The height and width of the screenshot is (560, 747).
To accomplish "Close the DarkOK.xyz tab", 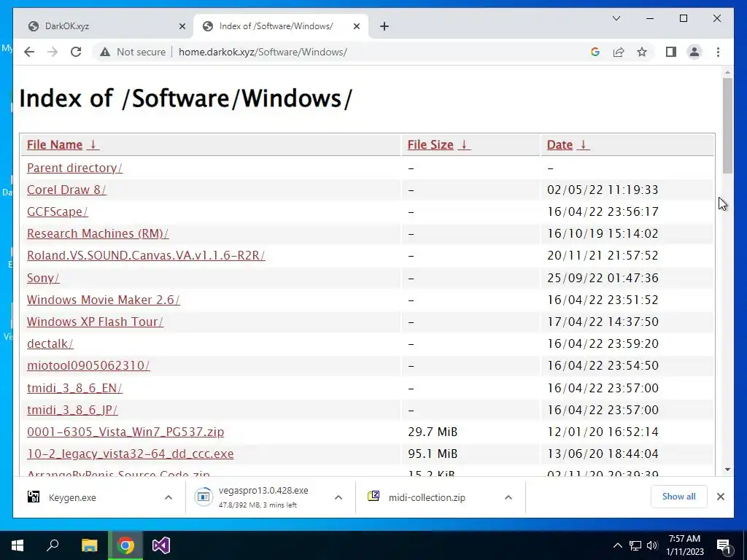I will pos(182,26).
